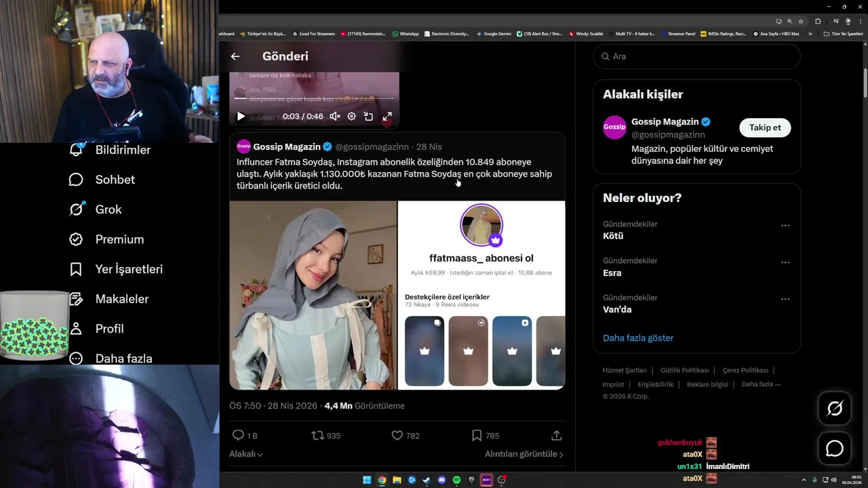
Task: Like the post with 782 likes
Action: click(406, 435)
